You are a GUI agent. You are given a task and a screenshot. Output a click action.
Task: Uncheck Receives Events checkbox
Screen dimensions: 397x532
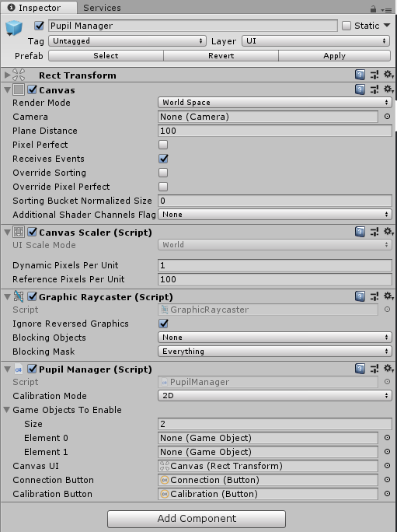point(163,159)
